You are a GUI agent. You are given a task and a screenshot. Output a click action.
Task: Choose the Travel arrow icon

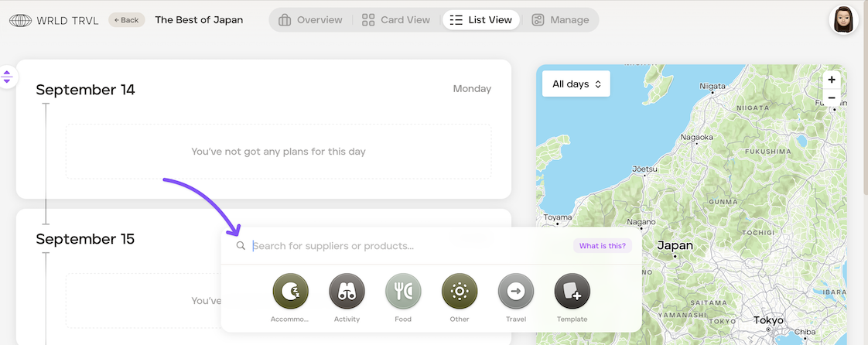coord(516,292)
